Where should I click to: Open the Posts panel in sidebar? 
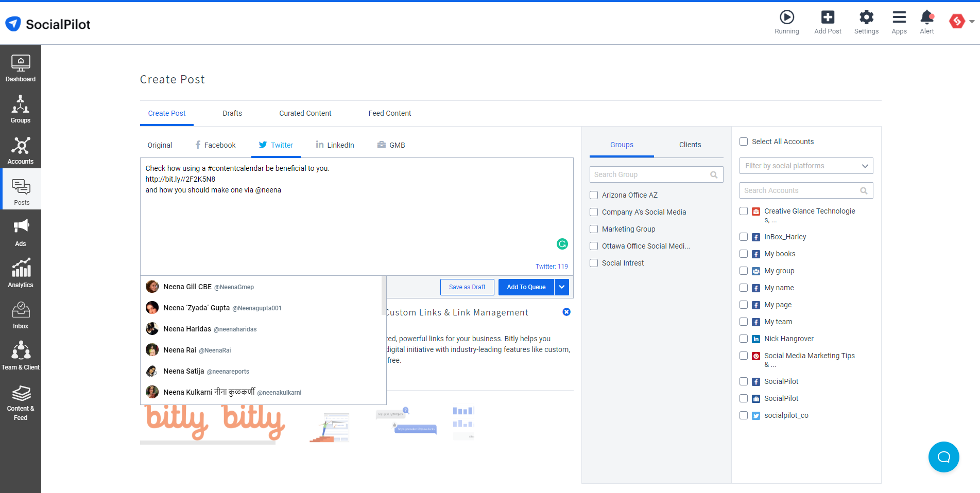[x=21, y=189]
